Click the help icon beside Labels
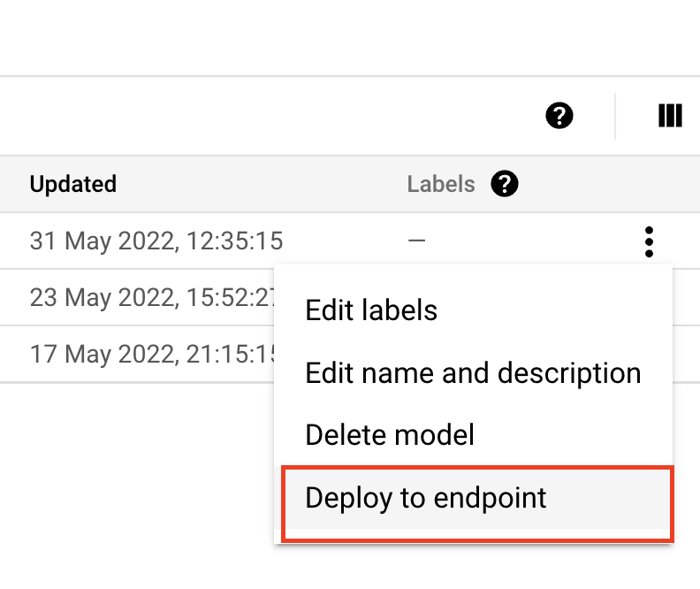The image size is (700, 589). [x=506, y=184]
